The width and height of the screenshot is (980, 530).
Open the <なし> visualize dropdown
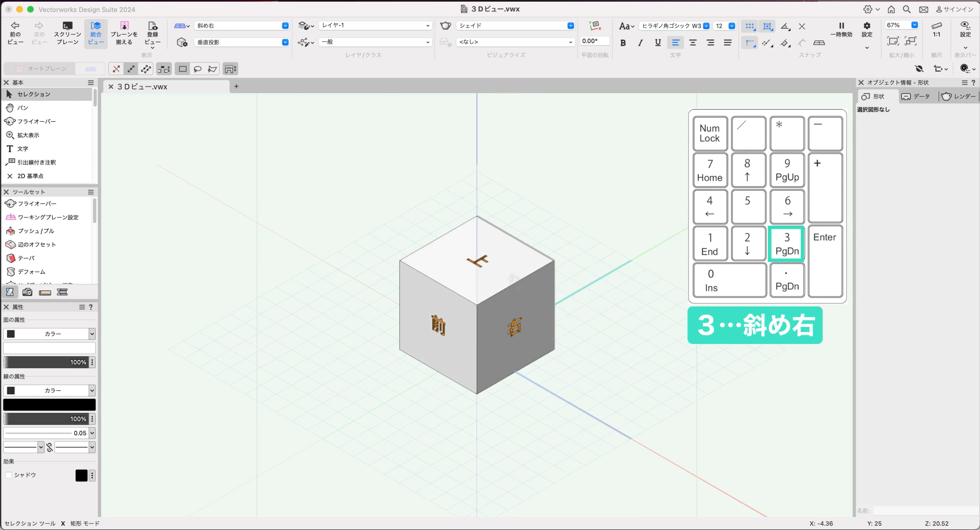click(x=516, y=42)
